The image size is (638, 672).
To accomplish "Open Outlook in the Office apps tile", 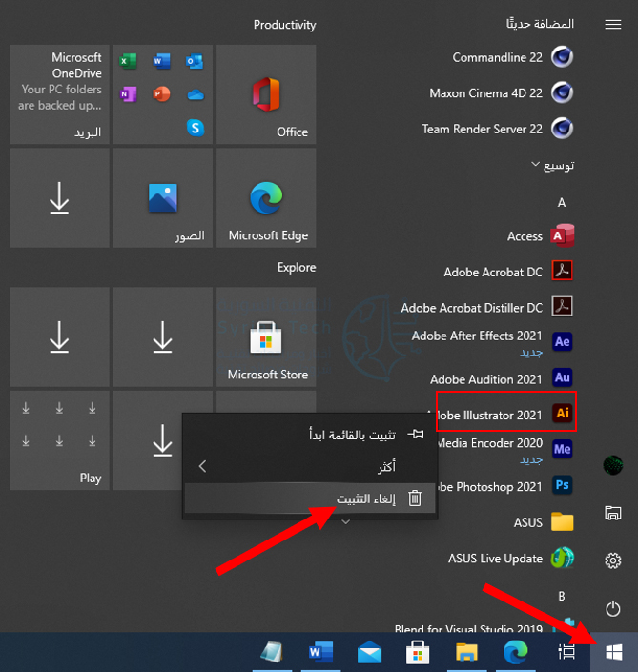I will (196, 61).
